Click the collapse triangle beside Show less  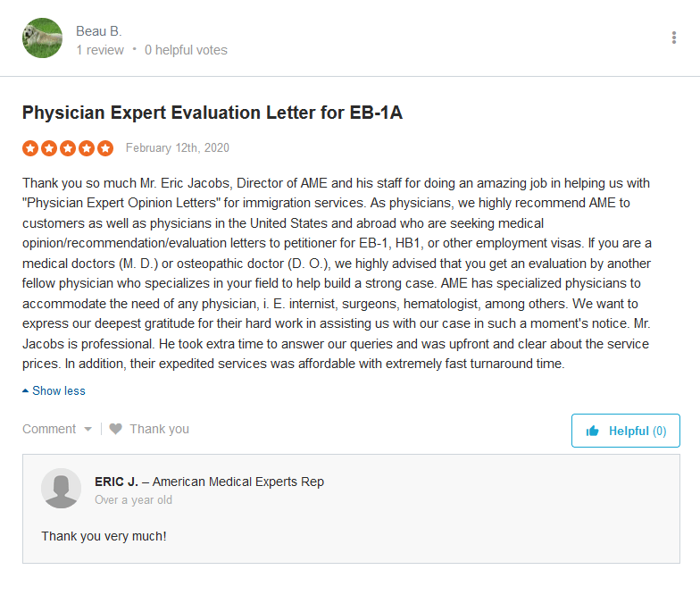[x=25, y=391]
